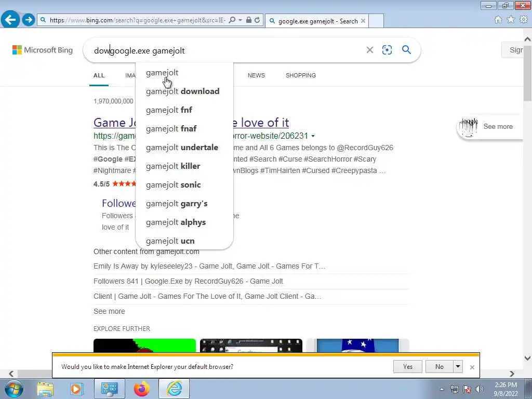Image resolution: width=532 pixels, height=399 pixels.
Task: Open Windows Explorer from taskbar
Action: tap(45, 389)
